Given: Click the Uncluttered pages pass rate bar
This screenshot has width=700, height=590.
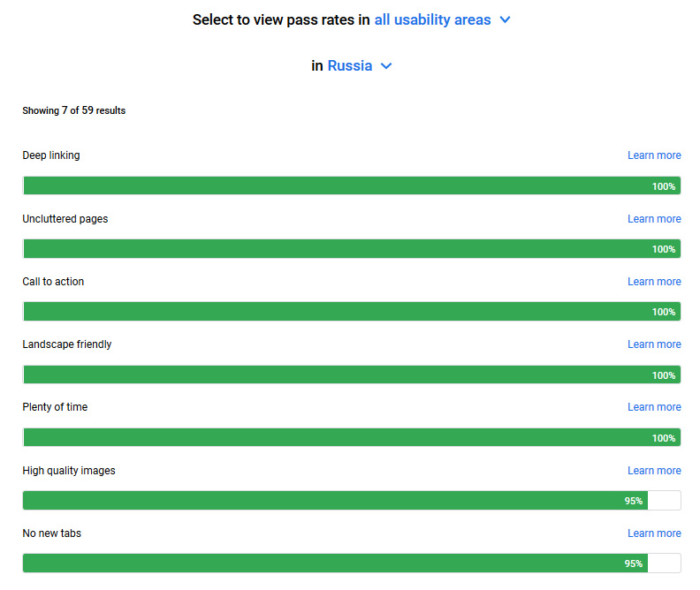Looking at the screenshot, I should (352, 249).
